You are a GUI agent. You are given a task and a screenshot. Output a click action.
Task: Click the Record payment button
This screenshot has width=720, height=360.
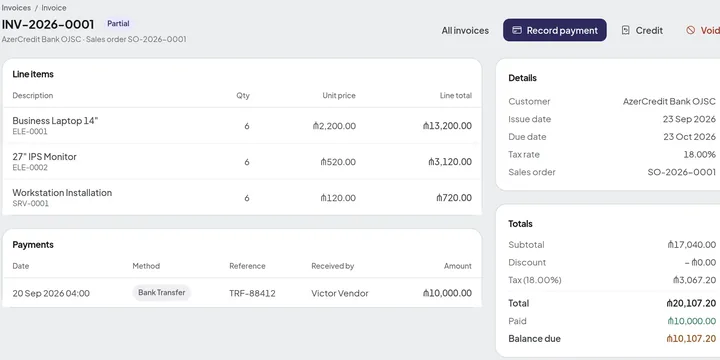point(555,30)
